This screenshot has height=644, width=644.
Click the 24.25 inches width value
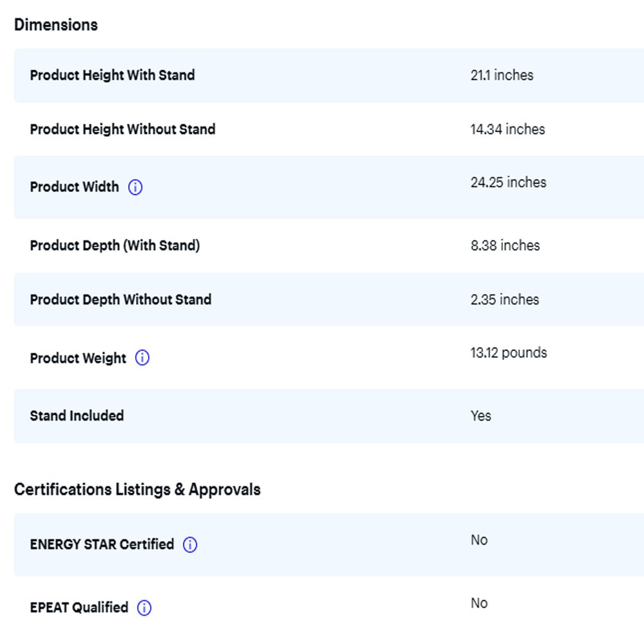click(508, 183)
